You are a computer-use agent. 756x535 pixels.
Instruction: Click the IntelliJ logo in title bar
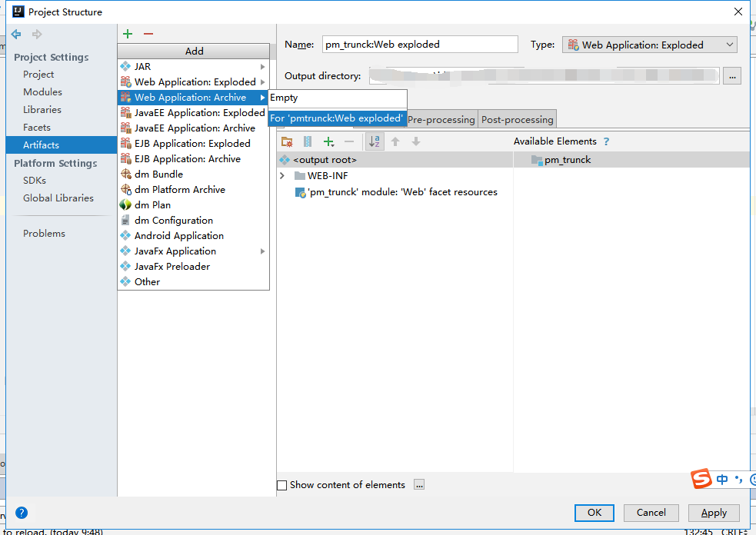coord(18,12)
